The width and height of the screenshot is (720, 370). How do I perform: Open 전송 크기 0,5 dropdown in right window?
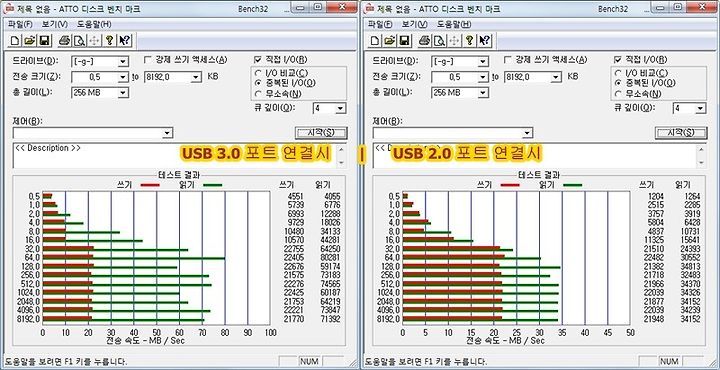tap(483, 77)
